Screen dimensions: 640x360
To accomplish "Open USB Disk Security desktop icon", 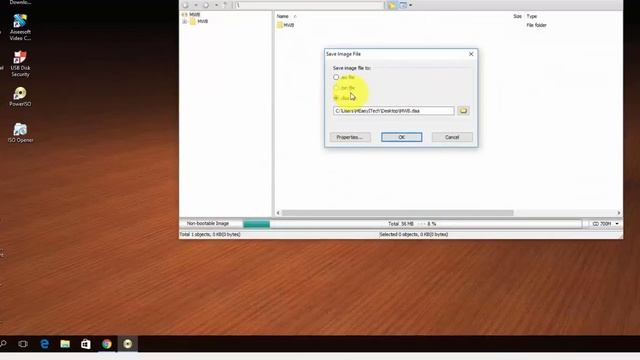I will point(20,63).
